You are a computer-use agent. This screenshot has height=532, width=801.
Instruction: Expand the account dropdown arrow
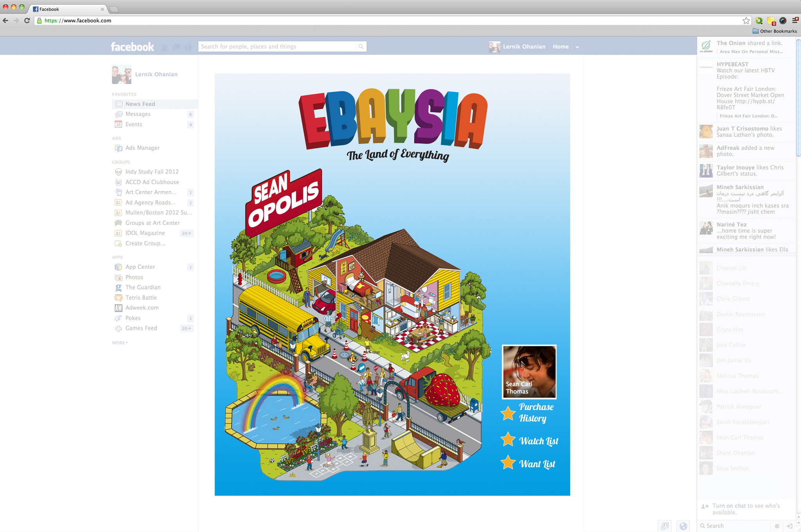577,47
